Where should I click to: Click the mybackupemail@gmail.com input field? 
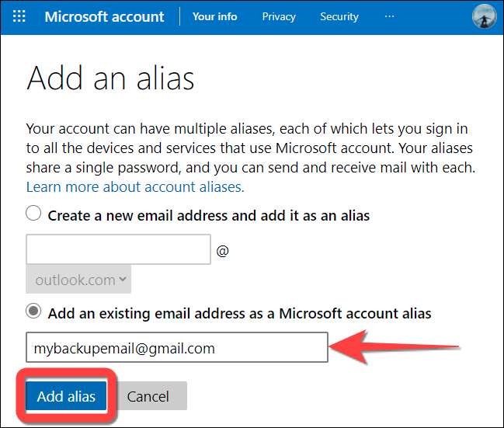coord(176,348)
